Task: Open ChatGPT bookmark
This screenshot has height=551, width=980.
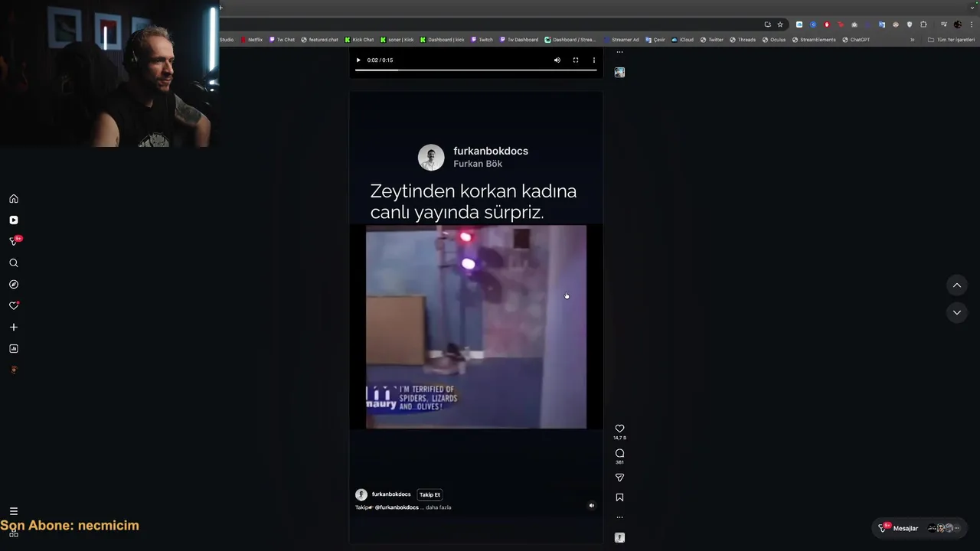Action: (856, 40)
